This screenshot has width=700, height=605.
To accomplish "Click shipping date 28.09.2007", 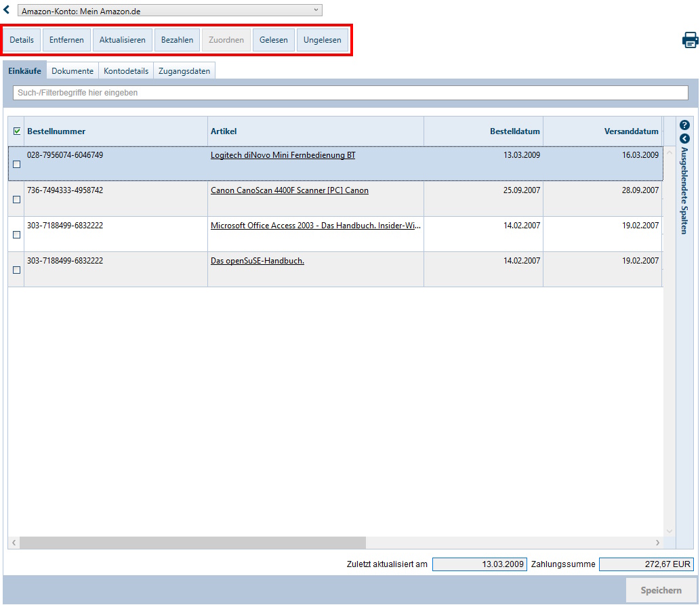I will pyautogui.click(x=640, y=190).
